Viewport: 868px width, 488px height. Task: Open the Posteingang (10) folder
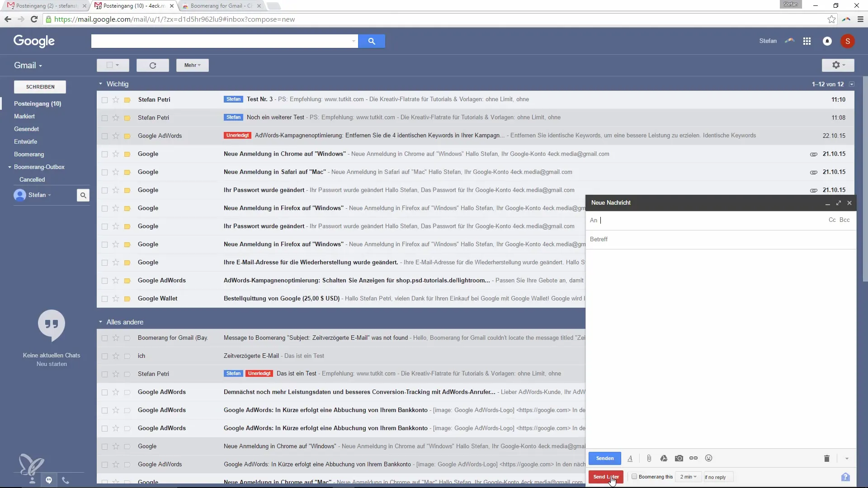click(38, 103)
